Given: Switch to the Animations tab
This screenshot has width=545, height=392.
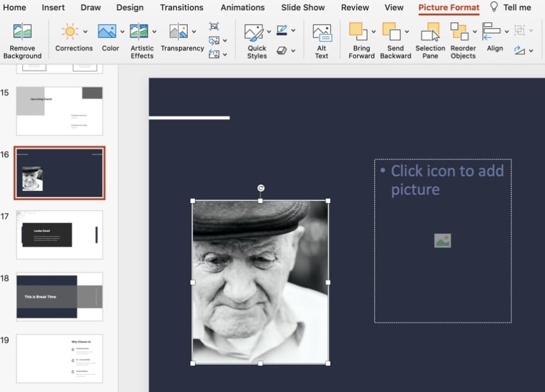Looking at the screenshot, I should coord(242,8).
